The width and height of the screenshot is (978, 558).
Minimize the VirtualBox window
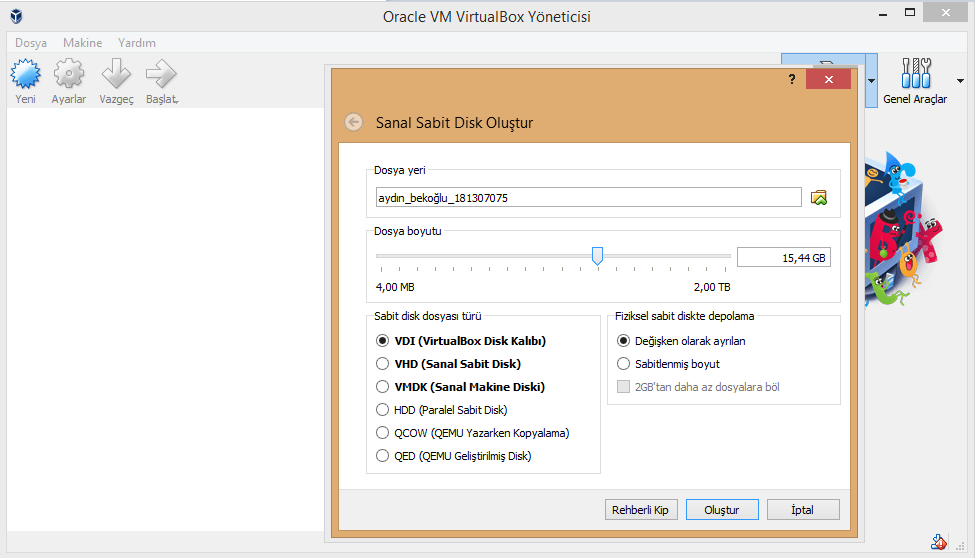(883, 14)
